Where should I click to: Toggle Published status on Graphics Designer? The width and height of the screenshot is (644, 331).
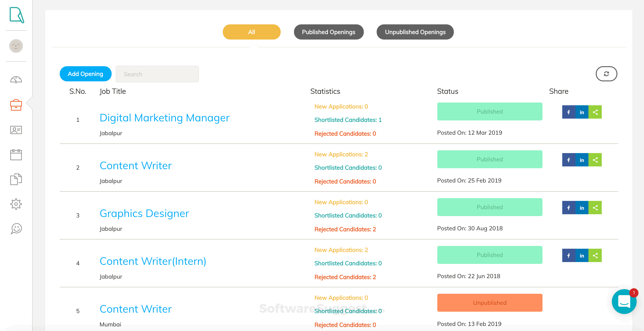(x=489, y=207)
